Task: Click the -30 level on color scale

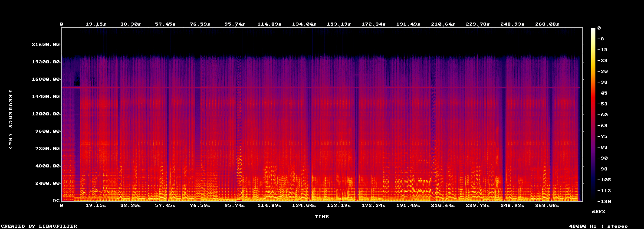Action: (x=602, y=72)
